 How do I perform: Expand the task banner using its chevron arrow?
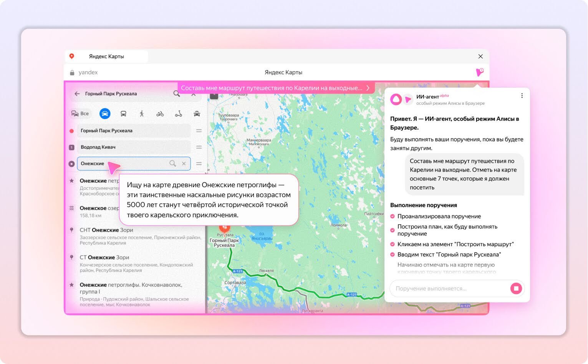(x=368, y=88)
